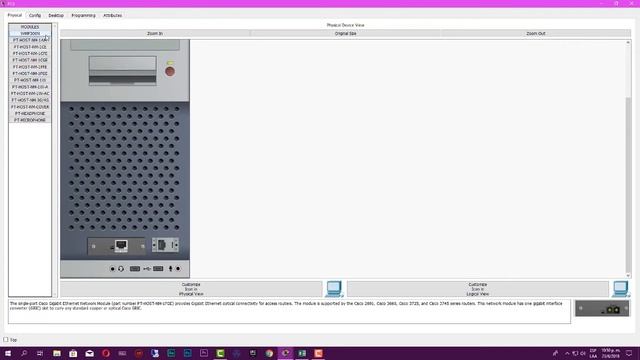Viewport: 640px width, 360px height.
Task: Open the Attributes tab
Action: (112, 15)
